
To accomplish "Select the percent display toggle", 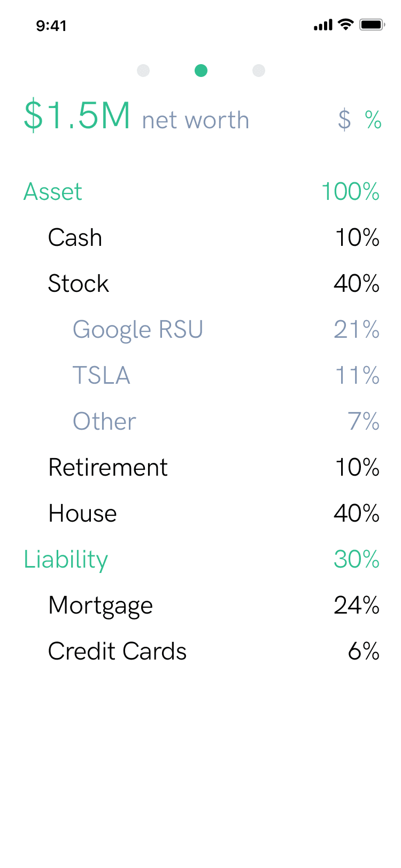I will [373, 120].
